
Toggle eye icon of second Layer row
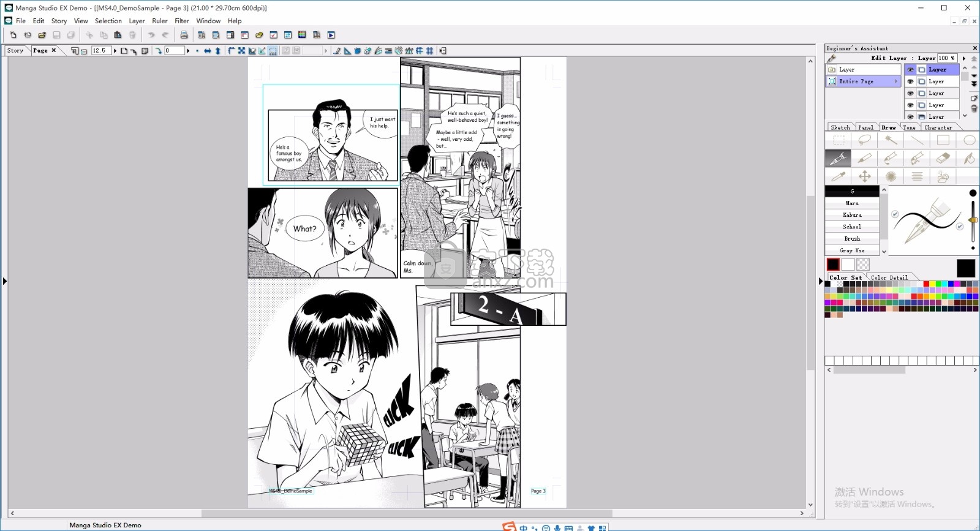click(910, 81)
